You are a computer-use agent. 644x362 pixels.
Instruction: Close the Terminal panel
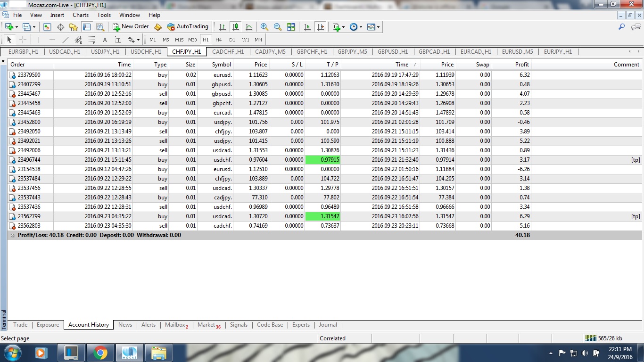(3, 62)
